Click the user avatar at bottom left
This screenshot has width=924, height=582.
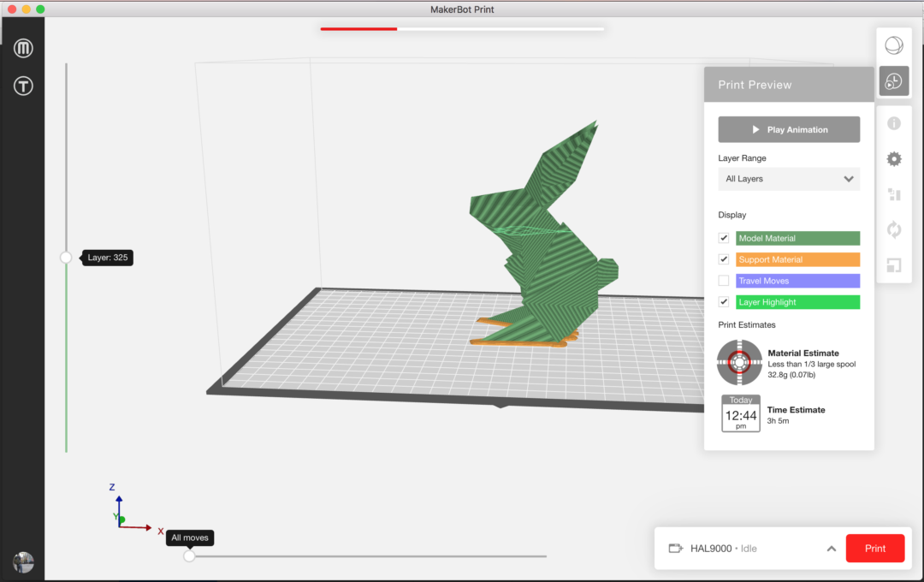[22, 562]
